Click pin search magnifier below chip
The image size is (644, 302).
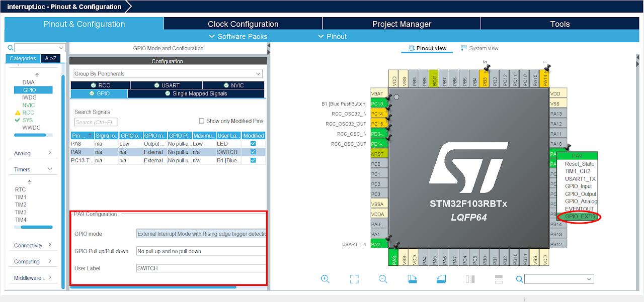point(520,279)
